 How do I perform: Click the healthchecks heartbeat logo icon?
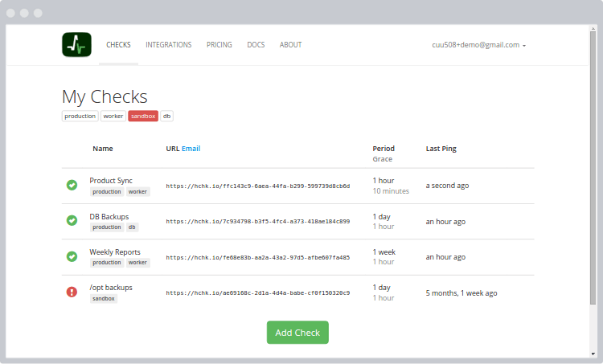coord(77,45)
